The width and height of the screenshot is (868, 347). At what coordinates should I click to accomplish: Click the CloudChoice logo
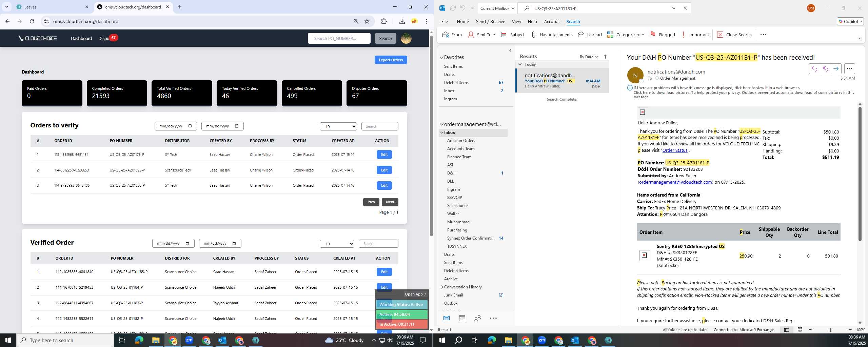[x=38, y=38]
